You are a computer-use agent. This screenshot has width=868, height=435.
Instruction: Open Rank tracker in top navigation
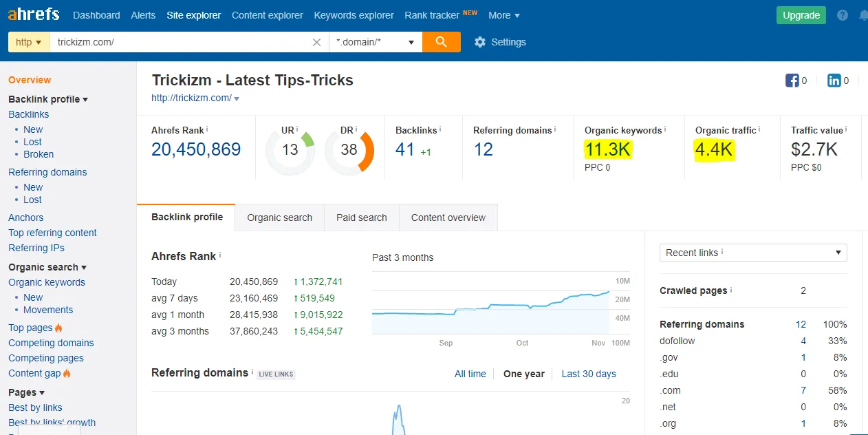(432, 15)
